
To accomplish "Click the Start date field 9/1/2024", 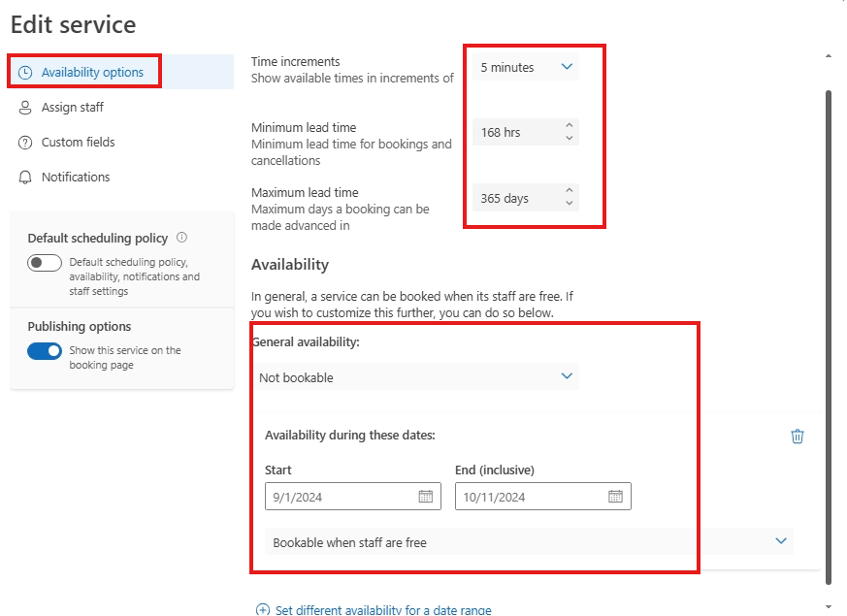I will pyautogui.click(x=353, y=497).
